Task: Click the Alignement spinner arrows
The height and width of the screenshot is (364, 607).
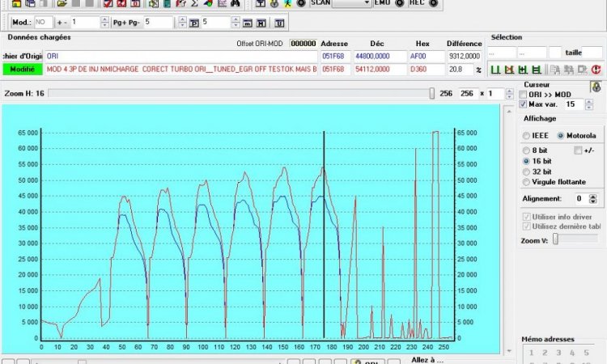Action: click(x=592, y=199)
